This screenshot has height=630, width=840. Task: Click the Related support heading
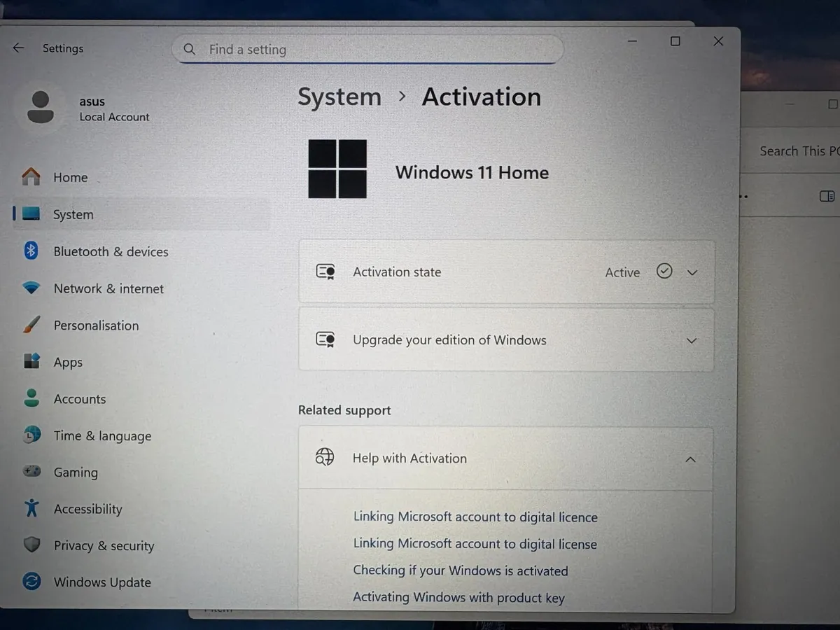(344, 410)
